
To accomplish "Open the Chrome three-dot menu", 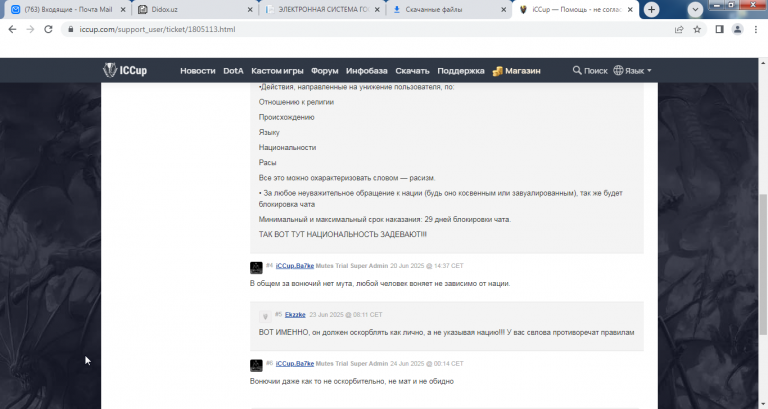I will [756, 29].
